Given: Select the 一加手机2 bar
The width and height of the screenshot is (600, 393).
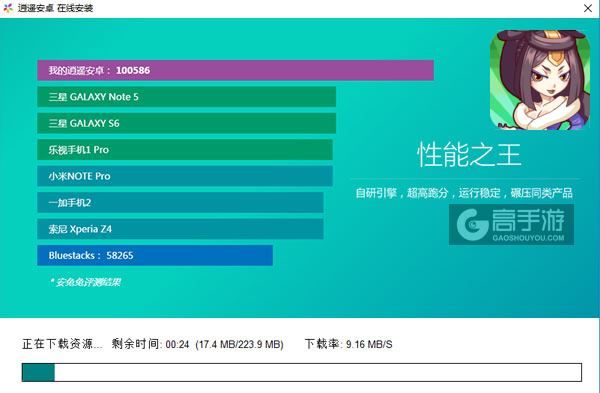Looking at the screenshot, I should point(180,202).
